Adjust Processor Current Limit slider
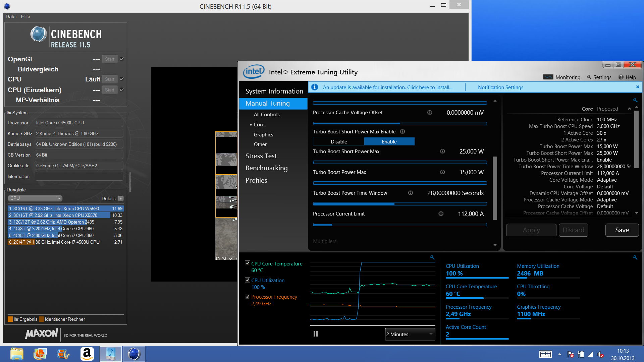Image resolution: width=644 pixels, height=362 pixels. (400, 225)
